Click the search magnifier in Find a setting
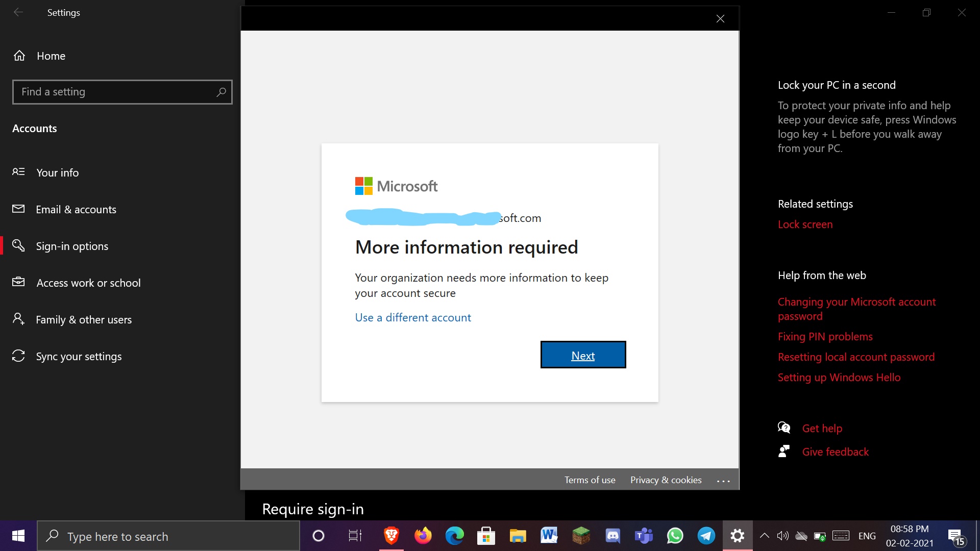This screenshot has height=551, width=980. 221,92
